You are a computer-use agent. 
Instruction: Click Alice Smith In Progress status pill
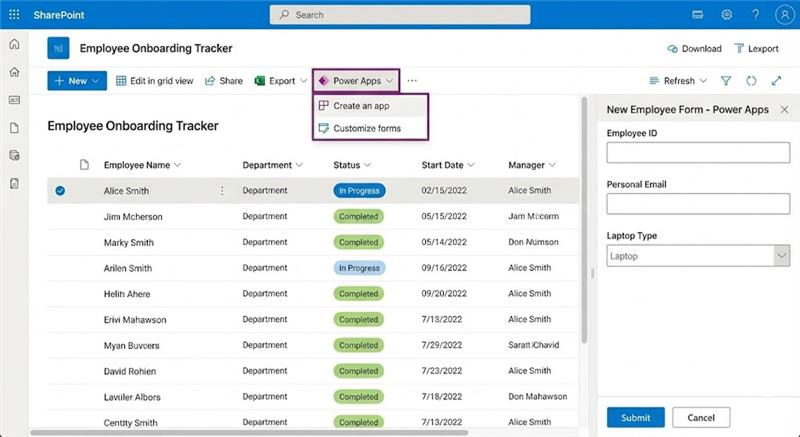click(x=359, y=191)
